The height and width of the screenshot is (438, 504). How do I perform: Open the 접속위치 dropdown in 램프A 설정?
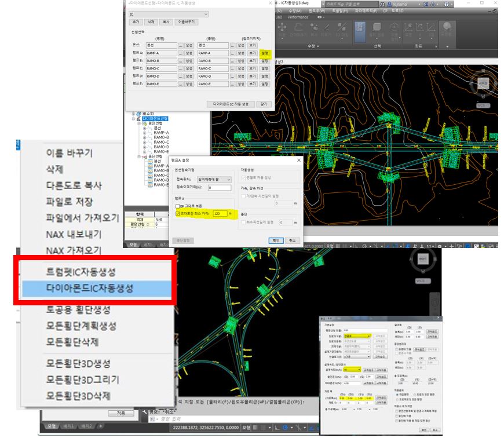coord(214,179)
